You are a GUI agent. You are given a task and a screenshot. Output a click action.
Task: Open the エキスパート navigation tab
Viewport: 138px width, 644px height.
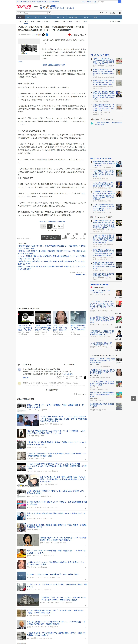pyautogui.click(x=48, y=17)
